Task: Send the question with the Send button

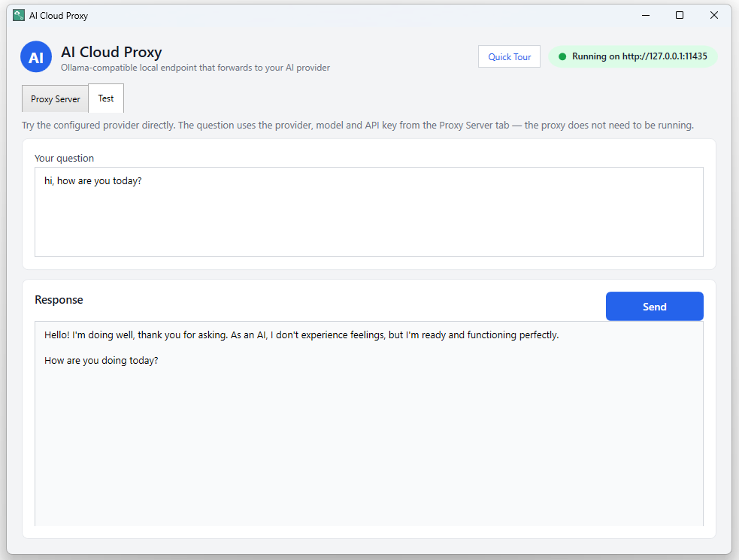Action: [654, 307]
